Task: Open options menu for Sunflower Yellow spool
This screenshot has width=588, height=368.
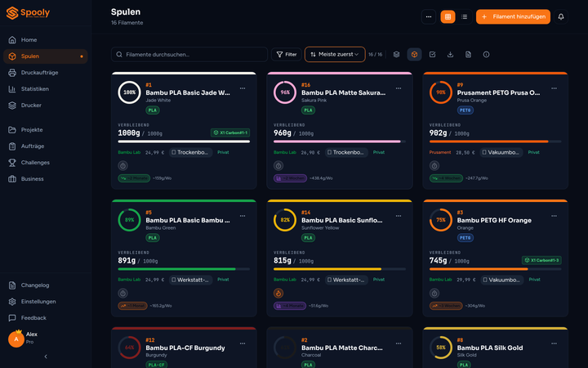Action: pyautogui.click(x=399, y=216)
